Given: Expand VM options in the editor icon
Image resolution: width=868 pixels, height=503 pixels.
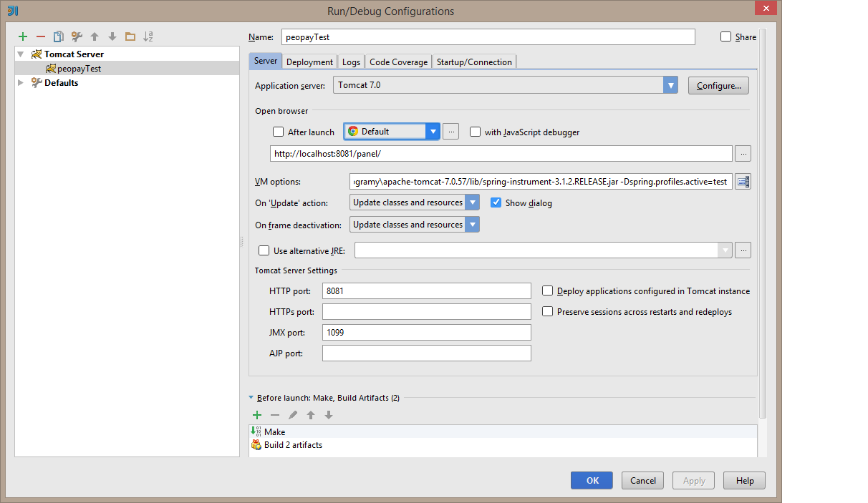Looking at the screenshot, I should point(743,181).
